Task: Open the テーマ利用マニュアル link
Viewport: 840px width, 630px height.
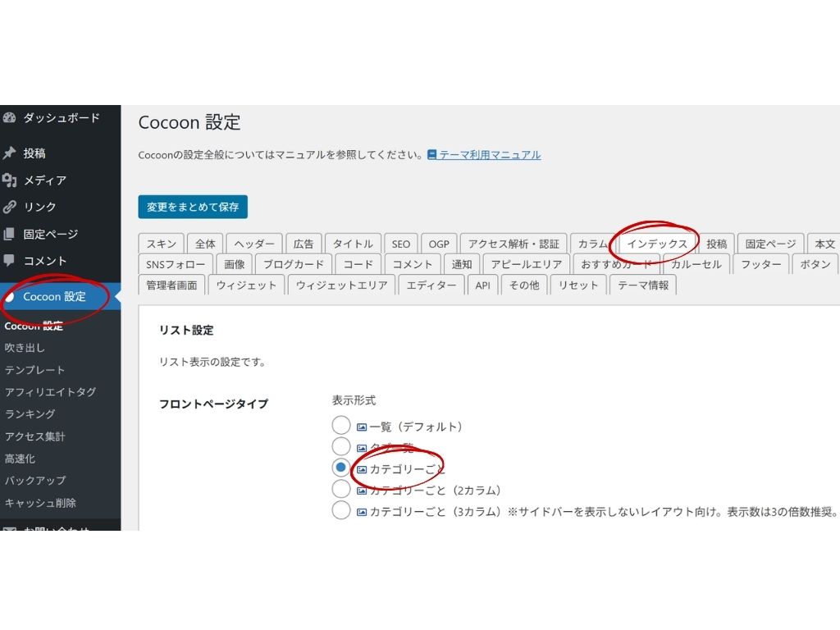Action: point(486,155)
